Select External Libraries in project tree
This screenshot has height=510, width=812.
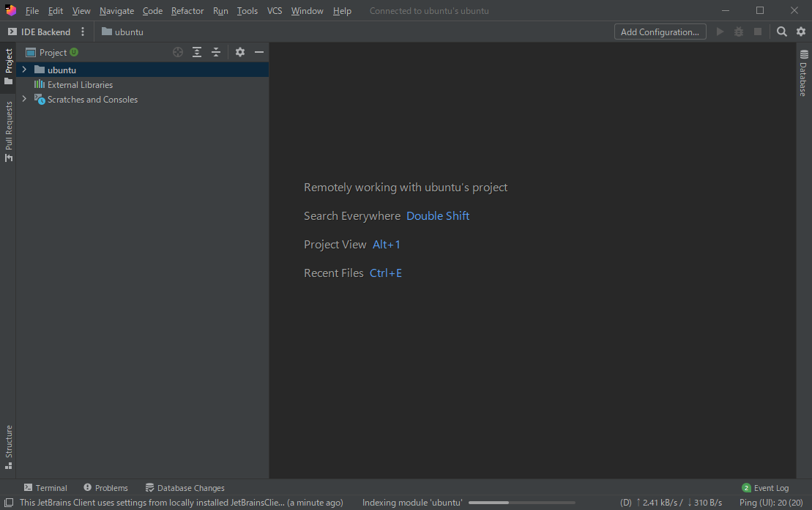click(x=80, y=84)
